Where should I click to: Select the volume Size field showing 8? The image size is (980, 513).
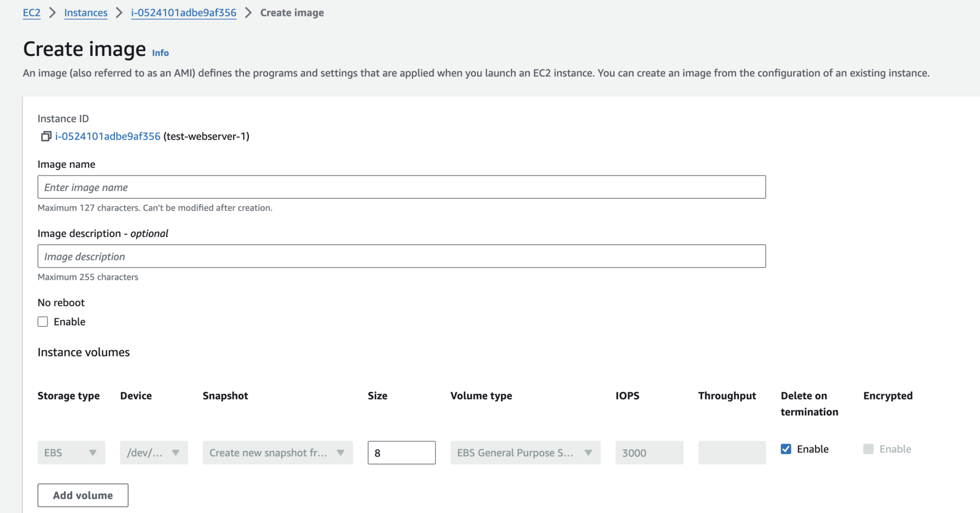coord(401,452)
